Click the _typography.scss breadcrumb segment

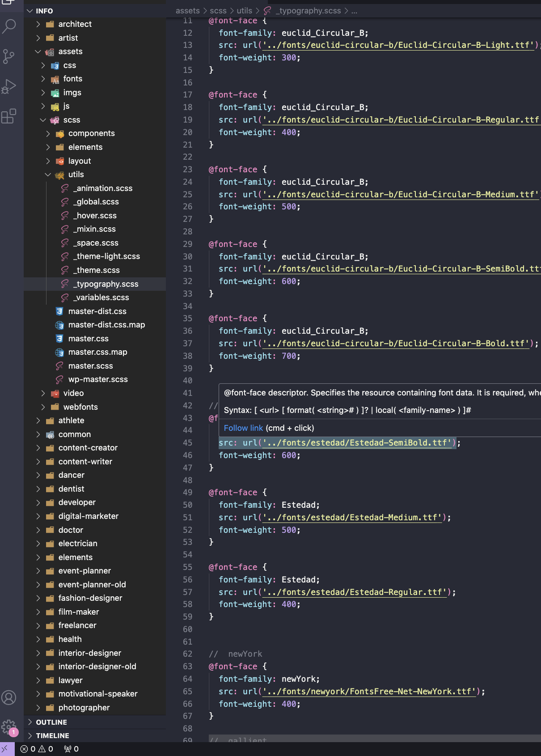coord(308,11)
